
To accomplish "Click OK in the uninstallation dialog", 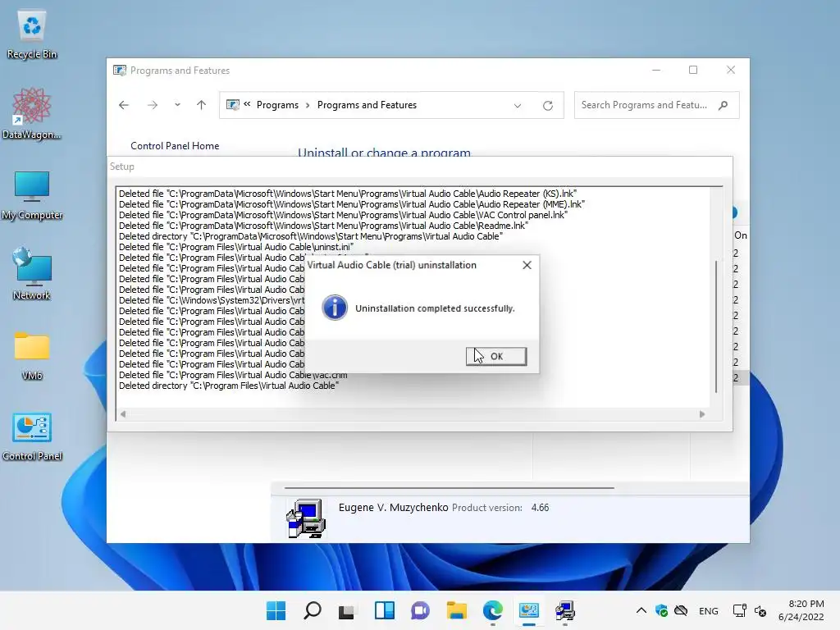I will pos(496,356).
